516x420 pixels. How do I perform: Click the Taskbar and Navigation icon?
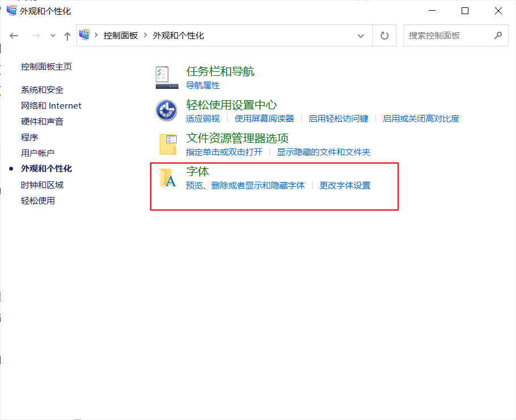167,78
